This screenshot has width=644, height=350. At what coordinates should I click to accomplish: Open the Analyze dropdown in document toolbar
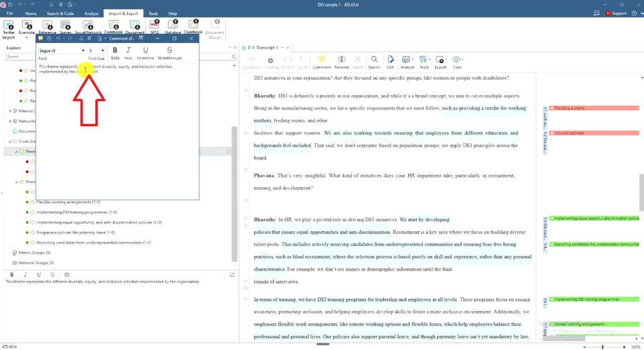point(407,62)
